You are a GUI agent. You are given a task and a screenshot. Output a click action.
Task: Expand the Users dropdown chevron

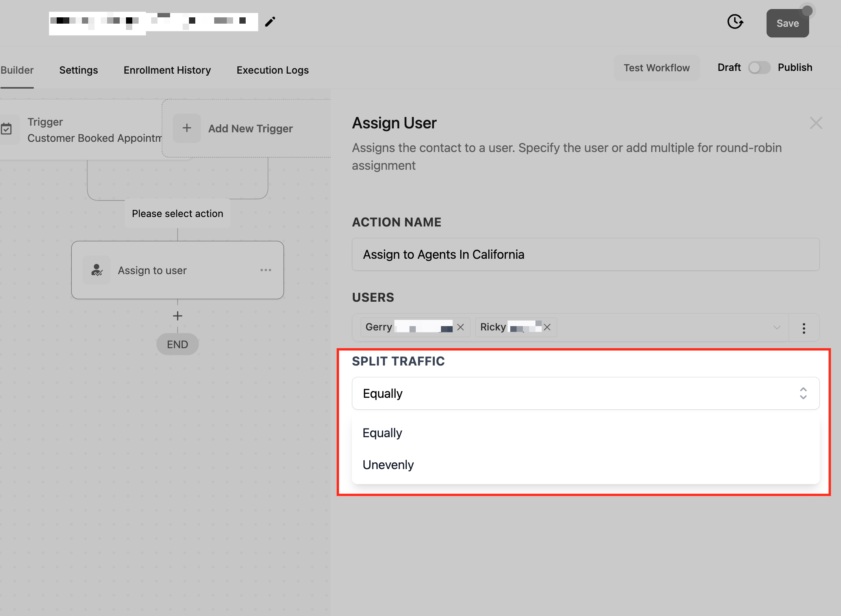pos(777,328)
